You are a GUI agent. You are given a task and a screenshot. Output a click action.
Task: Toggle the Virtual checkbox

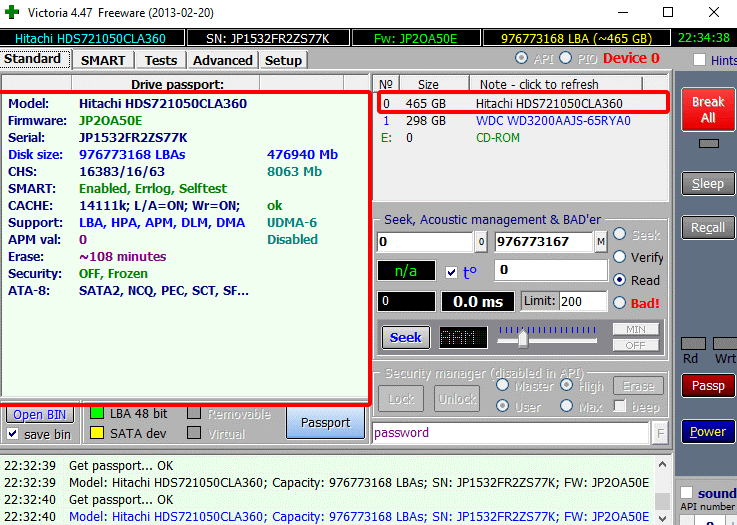tap(194, 433)
